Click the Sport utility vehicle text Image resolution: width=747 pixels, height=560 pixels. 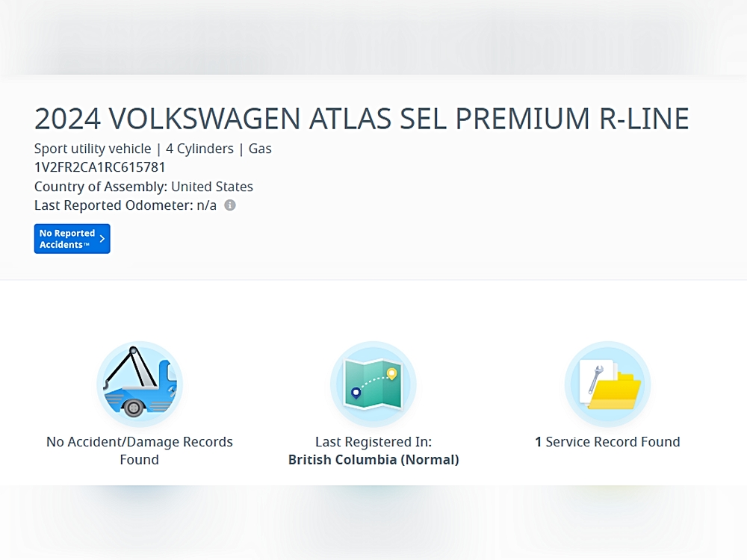coord(93,149)
